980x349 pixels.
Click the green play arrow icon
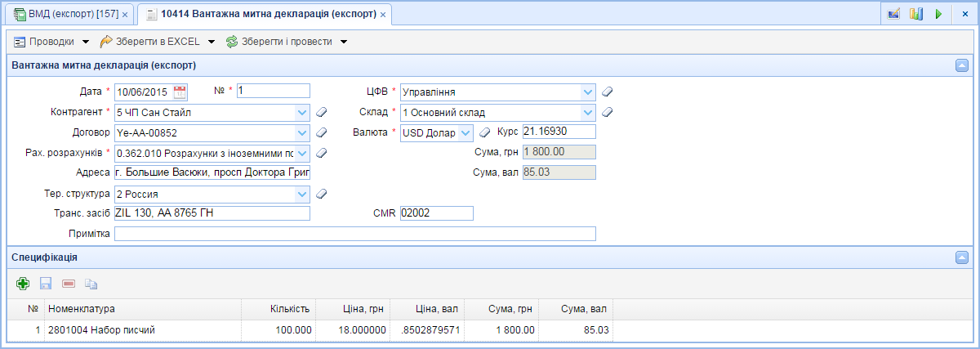tap(938, 14)
